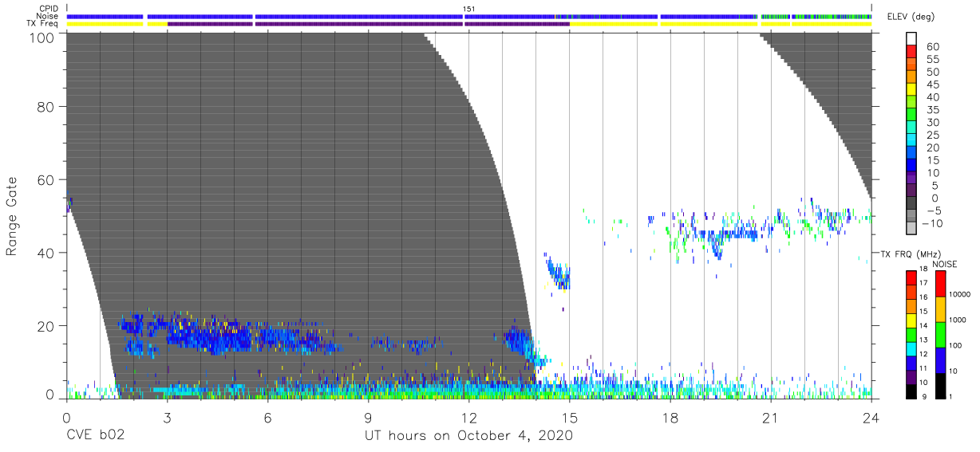
Task: Click the '3' UT hour axis tick
Action: coord(167,418)
